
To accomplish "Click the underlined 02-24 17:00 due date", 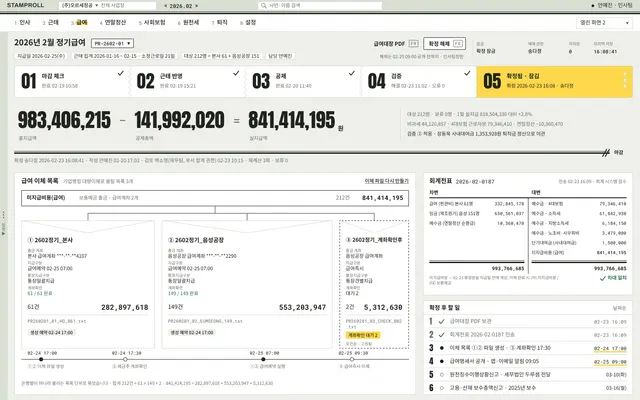I will pyautogui.click(x=610, y=349).
